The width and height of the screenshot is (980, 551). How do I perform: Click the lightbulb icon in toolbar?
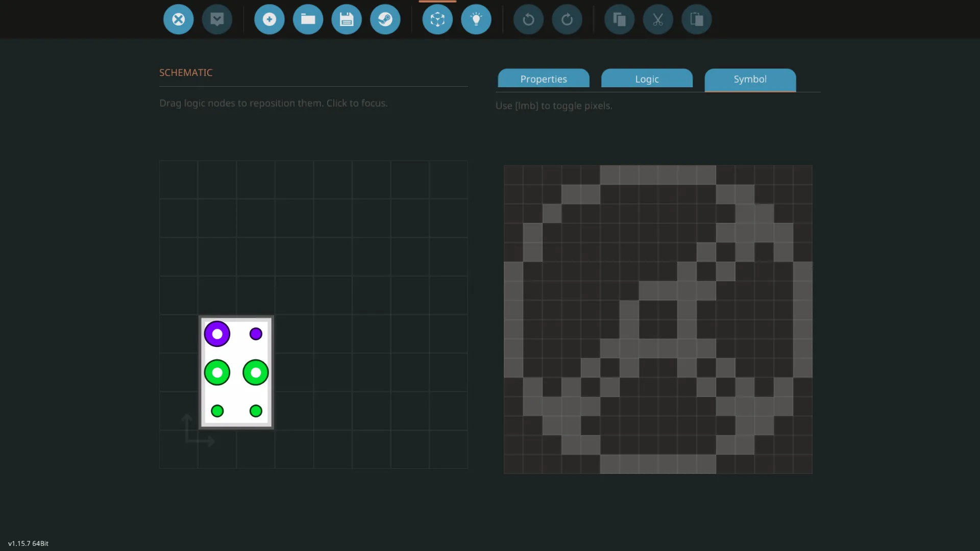tap(476, 19)
